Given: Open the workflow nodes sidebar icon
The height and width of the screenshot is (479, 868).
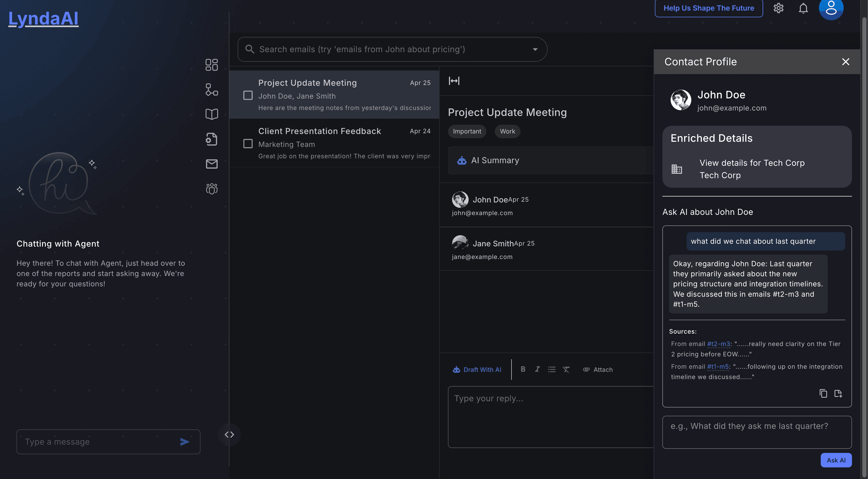Looking at the screenshot, I should pyautogui.click(x=212, y=90).
